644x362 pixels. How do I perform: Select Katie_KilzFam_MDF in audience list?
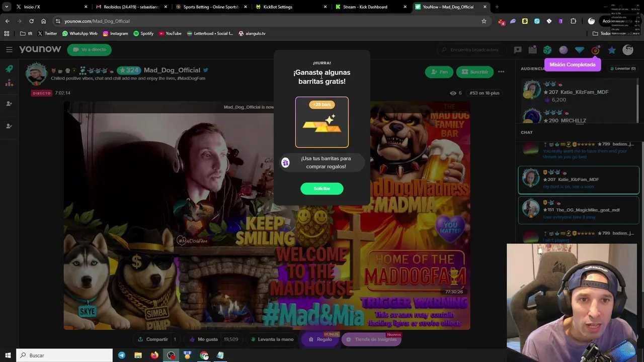pyautogui.click(x=578, y=92)
